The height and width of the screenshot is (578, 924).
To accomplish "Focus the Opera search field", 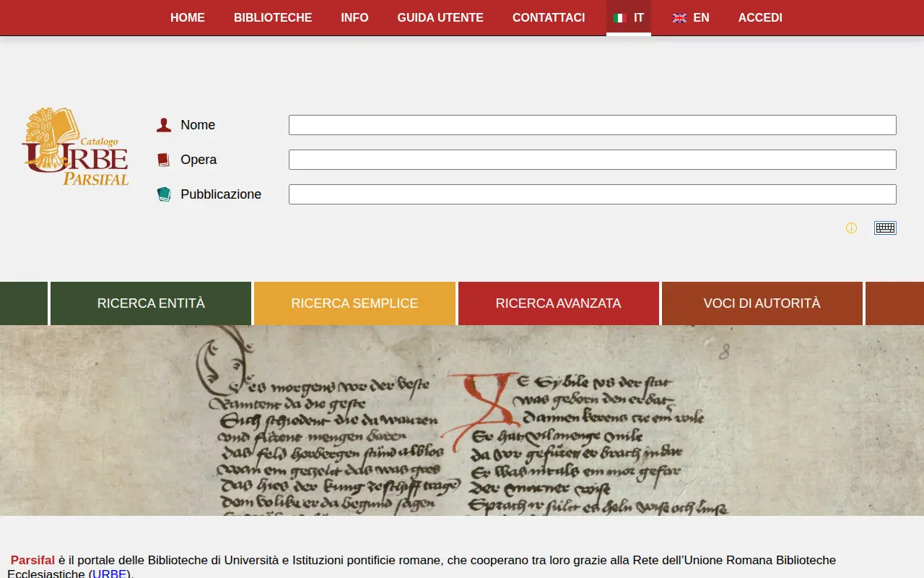I will 593,160.
